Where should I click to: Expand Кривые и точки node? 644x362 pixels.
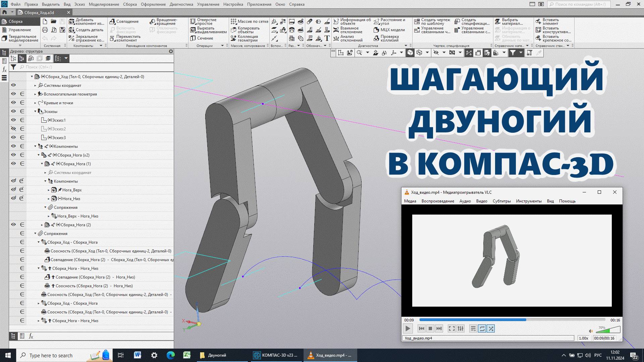coord(35,103)
